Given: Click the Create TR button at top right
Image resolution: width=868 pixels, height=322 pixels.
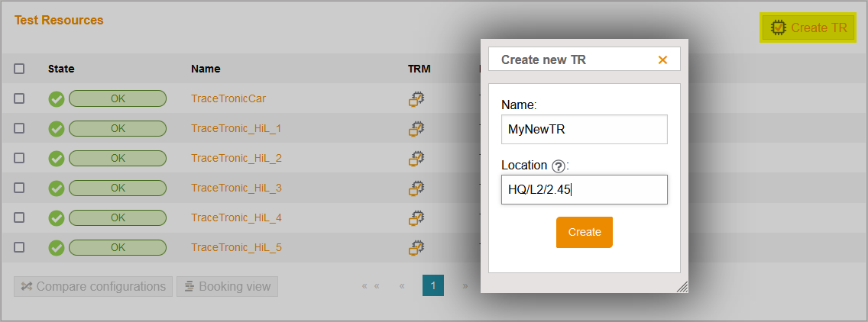Looking at the screenshot, I should [x=808, y=27].
